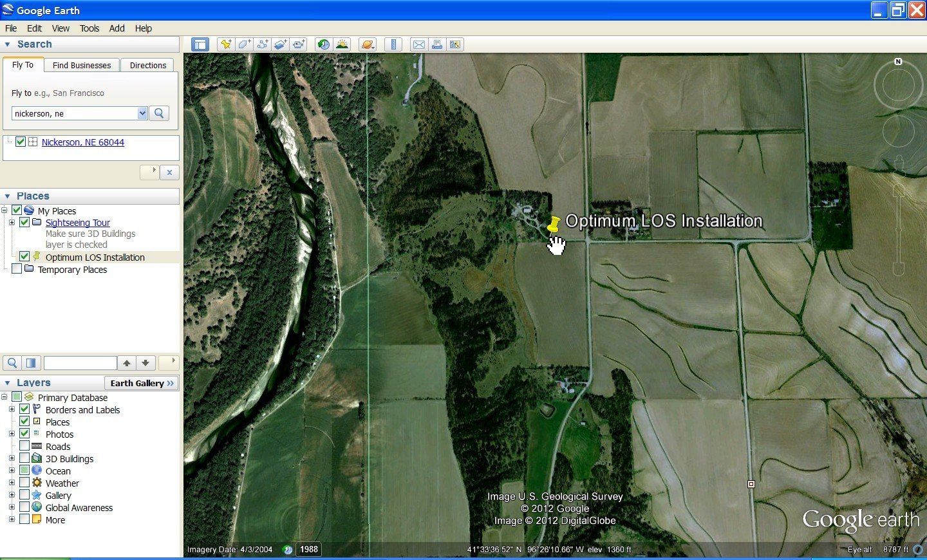This screenshot has width=927, height=560.
Task: Enable the 3D Buildings layer checkbox
Action: coord(24,458)
